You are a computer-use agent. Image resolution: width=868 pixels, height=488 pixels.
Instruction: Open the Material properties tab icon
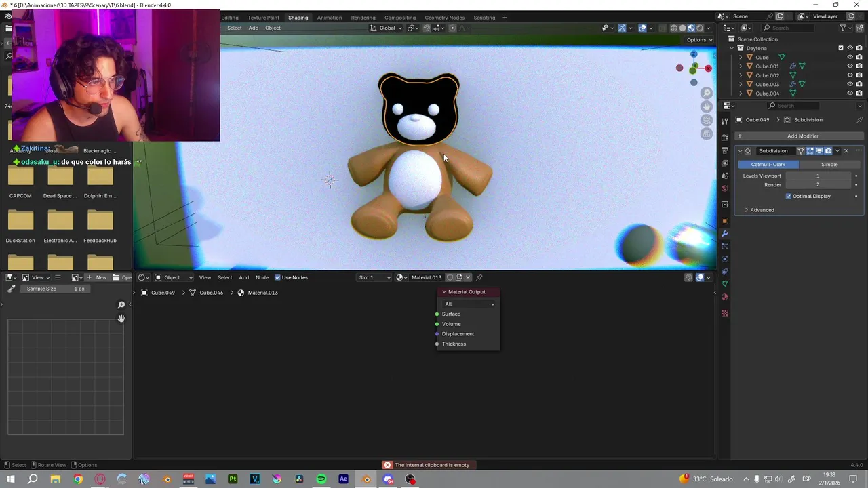coord(725,298)
